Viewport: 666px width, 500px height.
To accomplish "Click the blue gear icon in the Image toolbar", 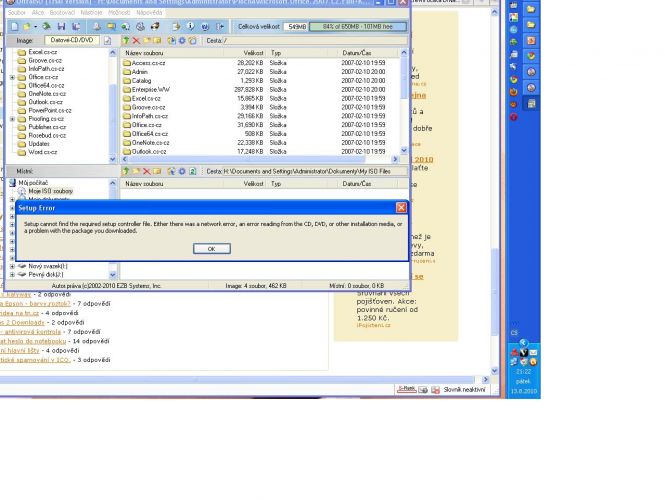I will (x=182, y=40).
